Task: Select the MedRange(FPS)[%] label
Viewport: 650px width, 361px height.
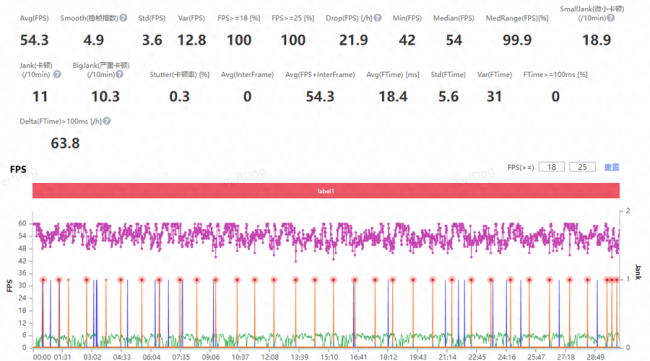Action: 517,18
